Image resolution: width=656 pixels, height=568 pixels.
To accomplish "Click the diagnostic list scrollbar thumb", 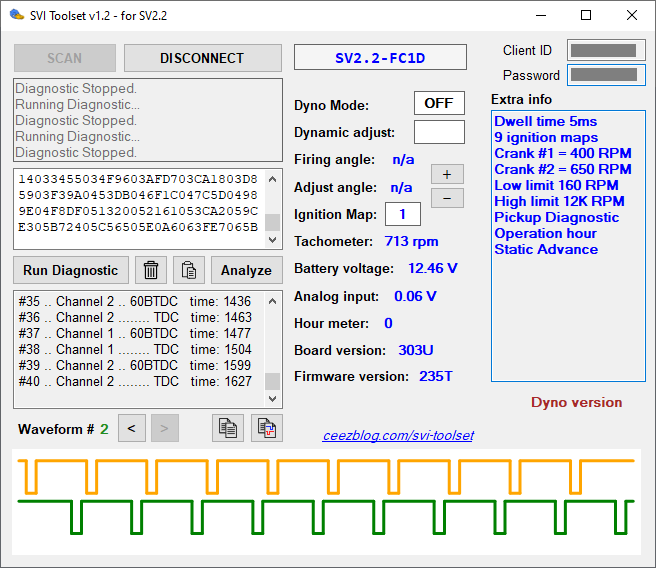I will pos(273,381).
